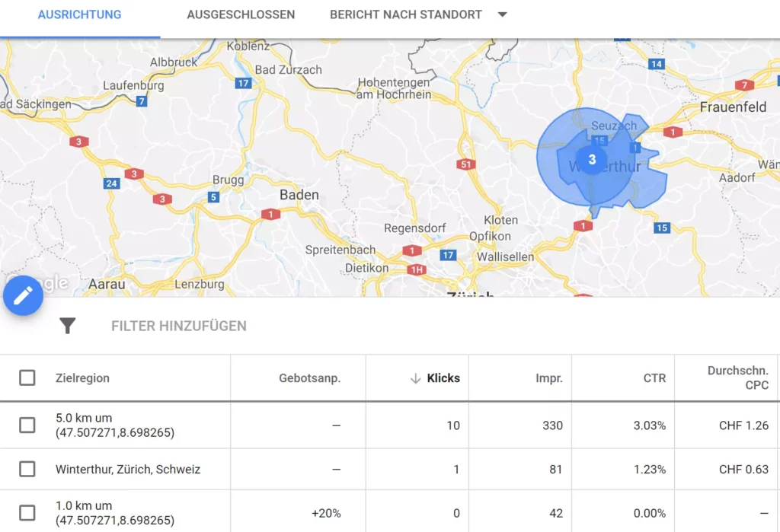Click the Route 14 shield on the map
This screenshot has width=780, height=532.
click(x=657, y=64)
